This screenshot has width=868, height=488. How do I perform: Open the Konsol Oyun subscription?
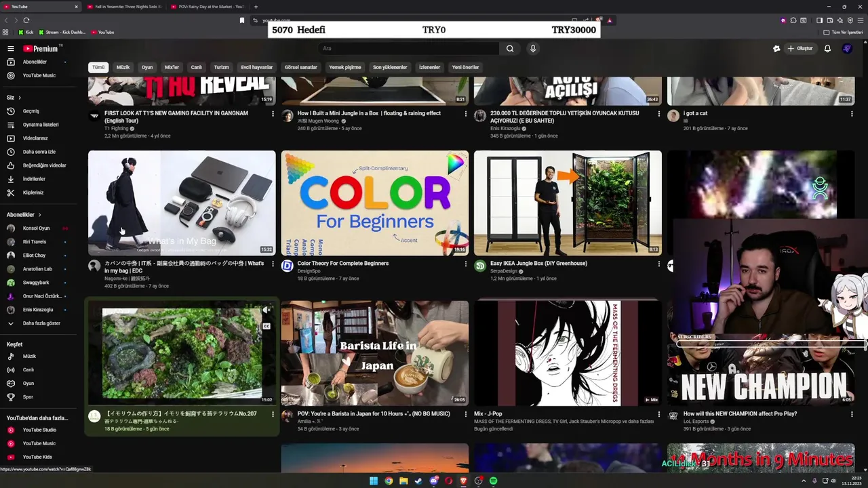point(37,228)
